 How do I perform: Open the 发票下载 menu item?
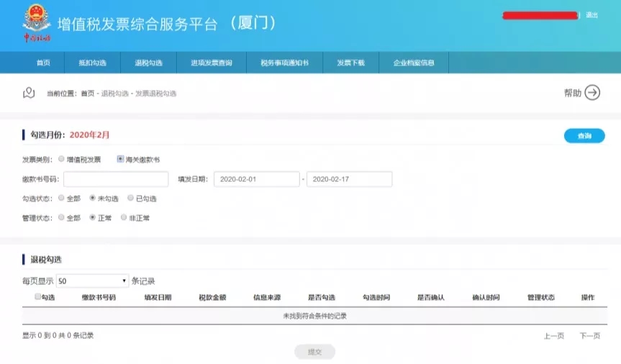pos(351,63)
